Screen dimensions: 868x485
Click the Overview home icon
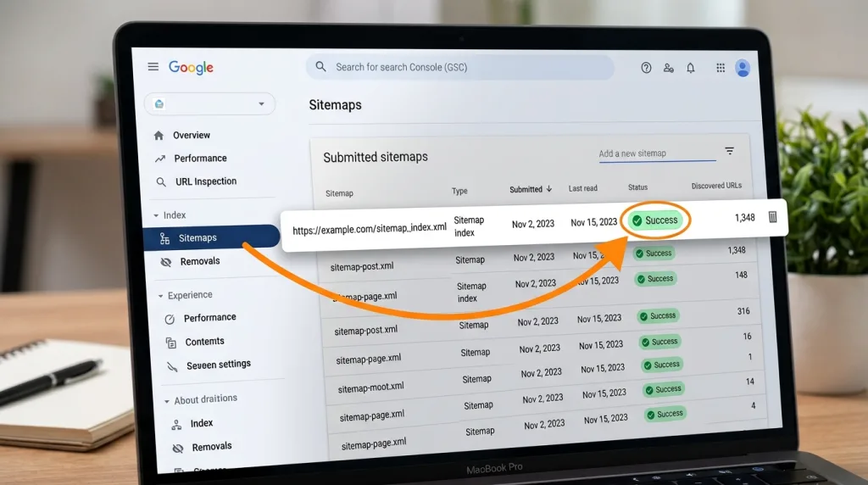pos(159,135)
